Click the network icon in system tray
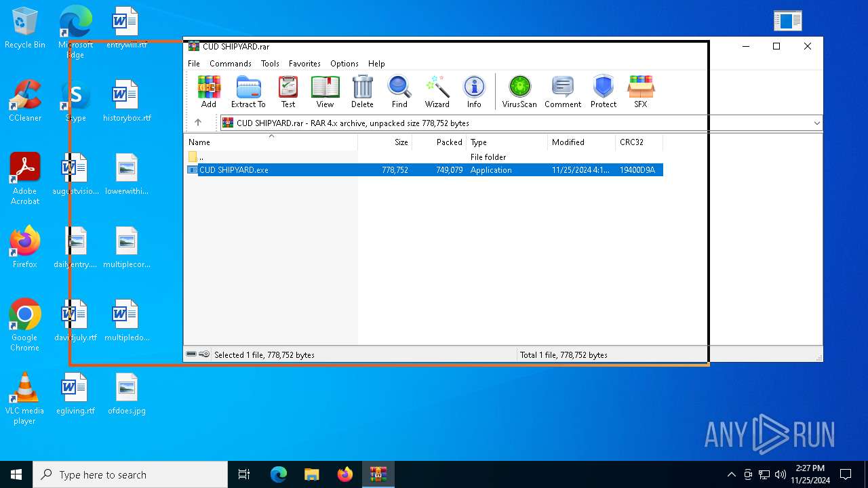This screenshot has width=868, height=488. pyautogui.click(x=764, y=474)
